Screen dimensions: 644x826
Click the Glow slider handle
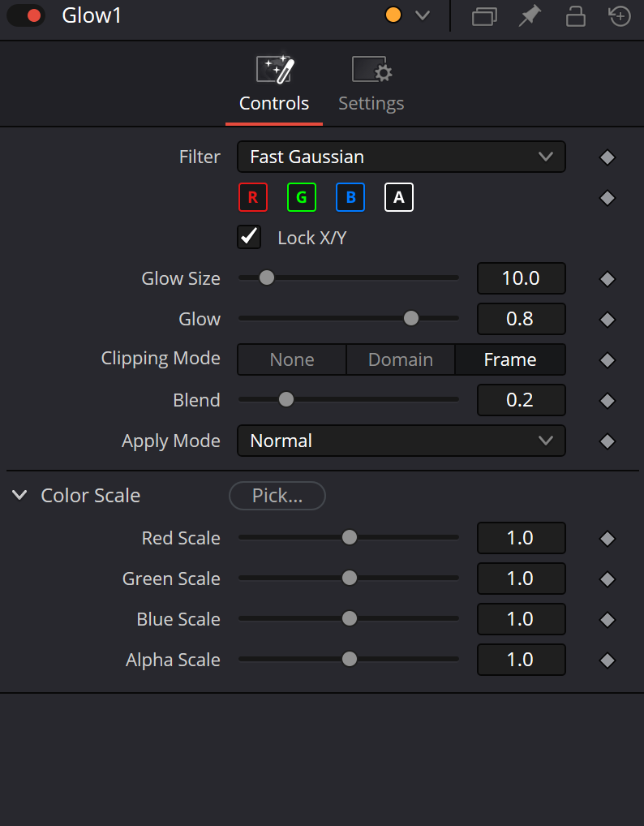pos(410,318)
